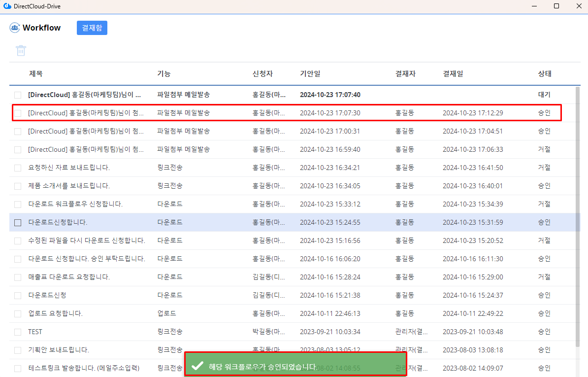
Task: Select the 매출표 다운로드 요청합니다. entry
Action: (69, 277)
